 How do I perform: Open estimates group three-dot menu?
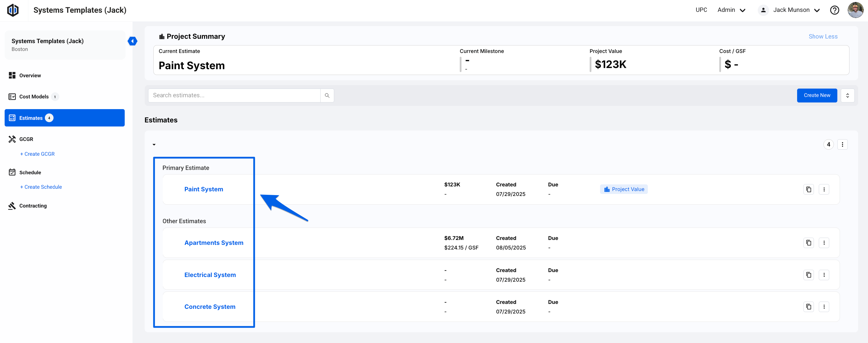click(x=842, y=144)
